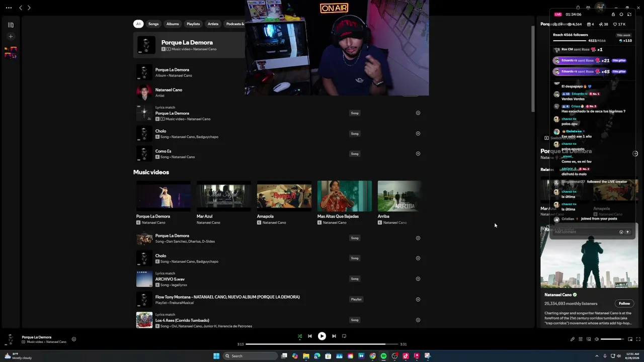644x362 pixels.
Task: Go back with the left arrow
Action: (21, 8)
